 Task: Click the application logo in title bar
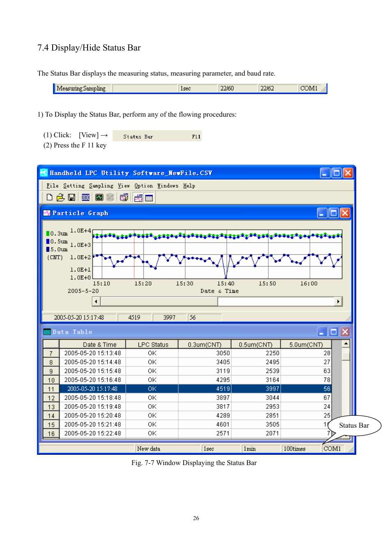point(44,173)
